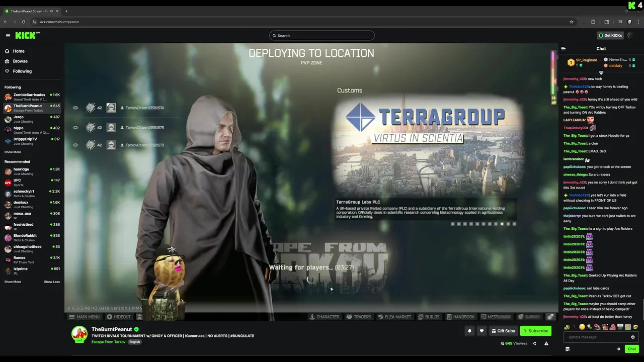Open schneckyirl recommended channel
Screen dimensions: 644x362
coord(32,194)
